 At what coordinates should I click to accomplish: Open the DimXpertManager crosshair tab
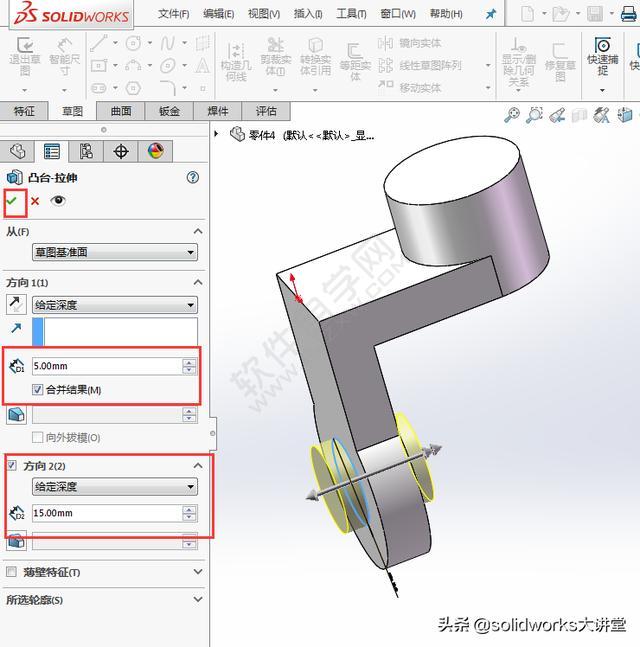click(x=120, y=151)
